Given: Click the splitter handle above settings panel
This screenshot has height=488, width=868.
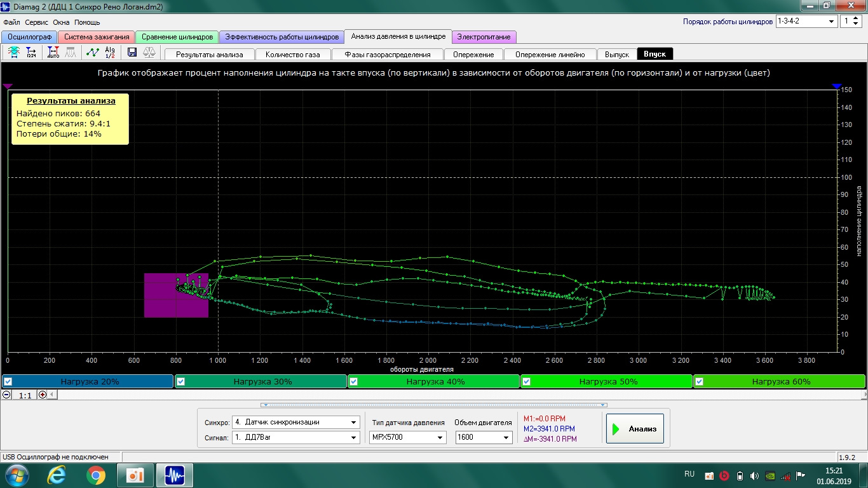Looking at the screenshot, I should pyautogui.click(x=434, y=405).
